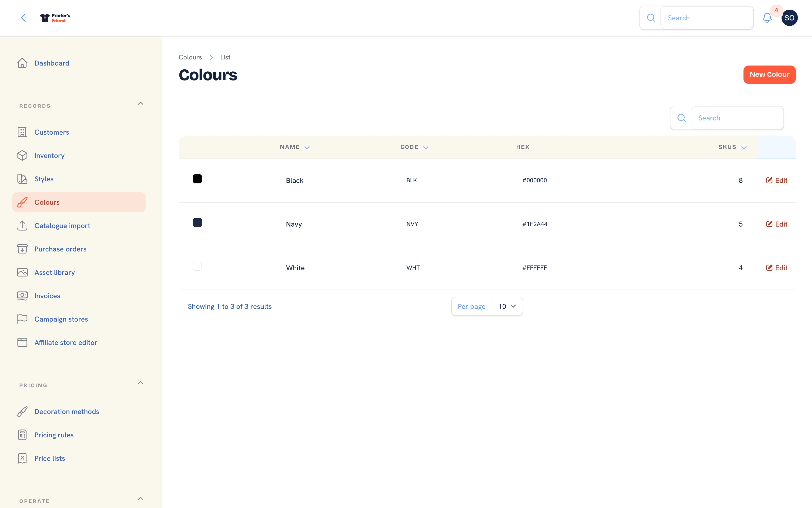Click the Customers building icon
The width and height of the screenshot is (812, 508).
point(23,132)
